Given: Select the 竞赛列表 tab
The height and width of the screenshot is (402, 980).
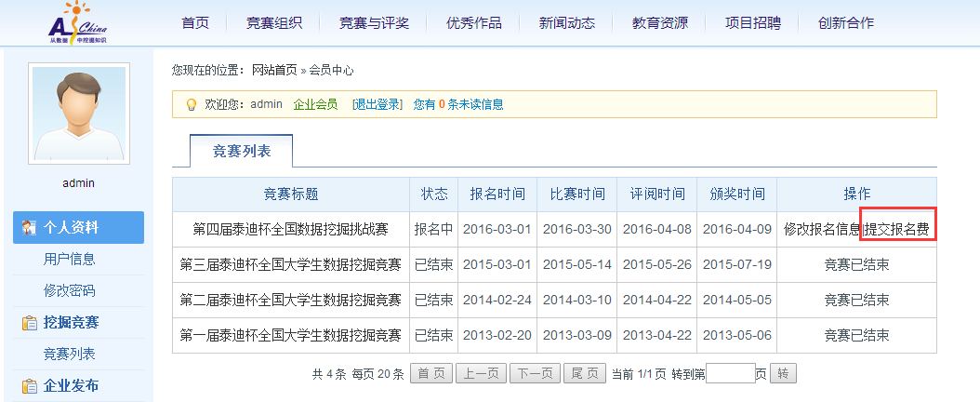Looking at the screenshot, I should tap(241, 151).
